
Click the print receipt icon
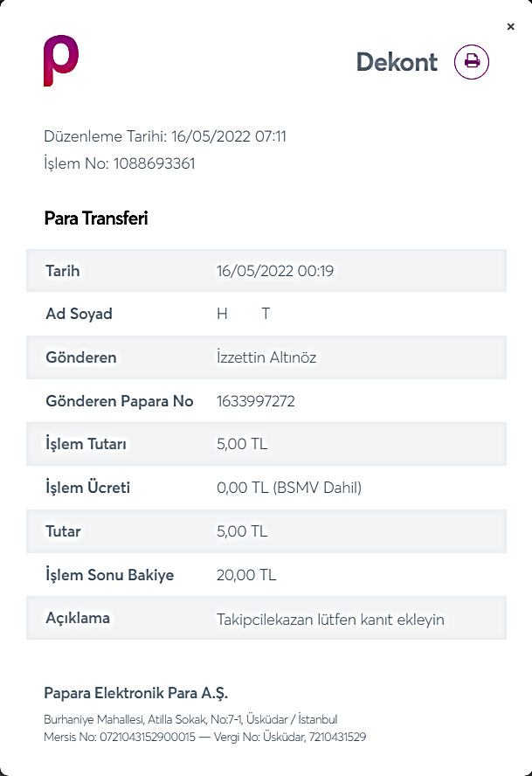click(472, 62)
